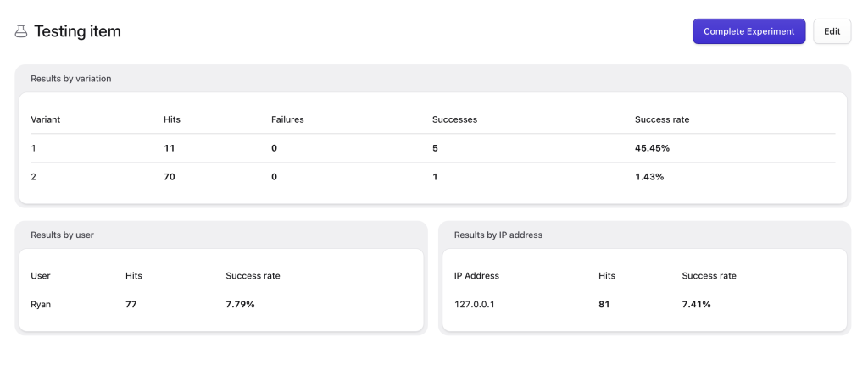Click the Results by user heading
The height and width of the screenshot is (370, 868).
point(62,235)
